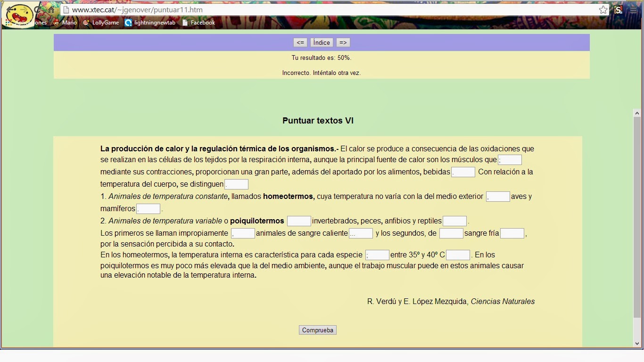Click the vertical scrollbar thumb
Viewport: 644px width, 362px height.
[x=637, y=217]
